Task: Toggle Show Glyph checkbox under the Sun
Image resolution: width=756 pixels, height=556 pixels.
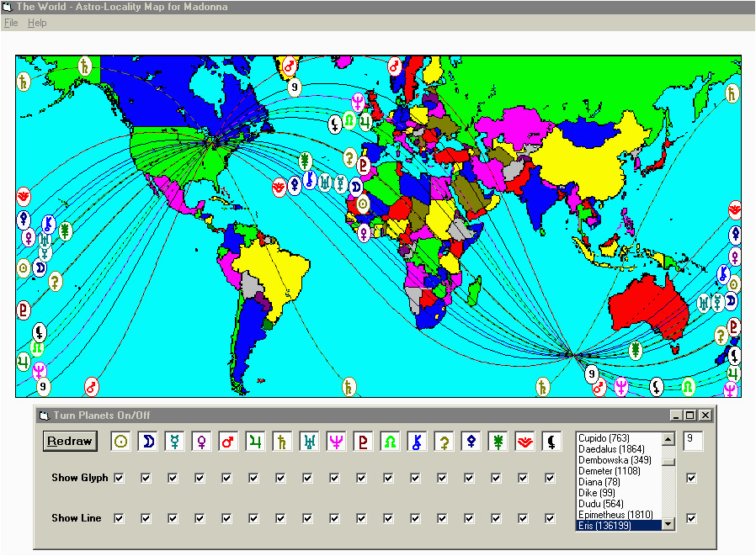Action: (119, 478)
